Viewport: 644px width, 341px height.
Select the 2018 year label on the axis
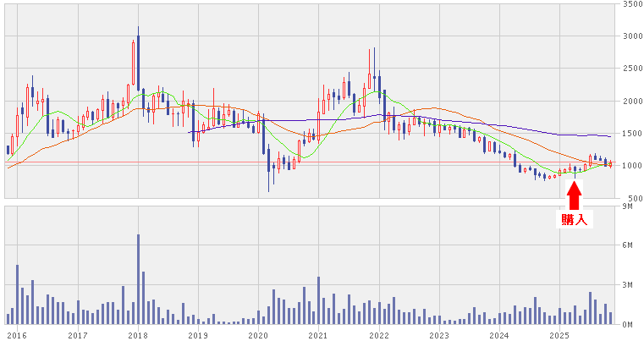137,335
